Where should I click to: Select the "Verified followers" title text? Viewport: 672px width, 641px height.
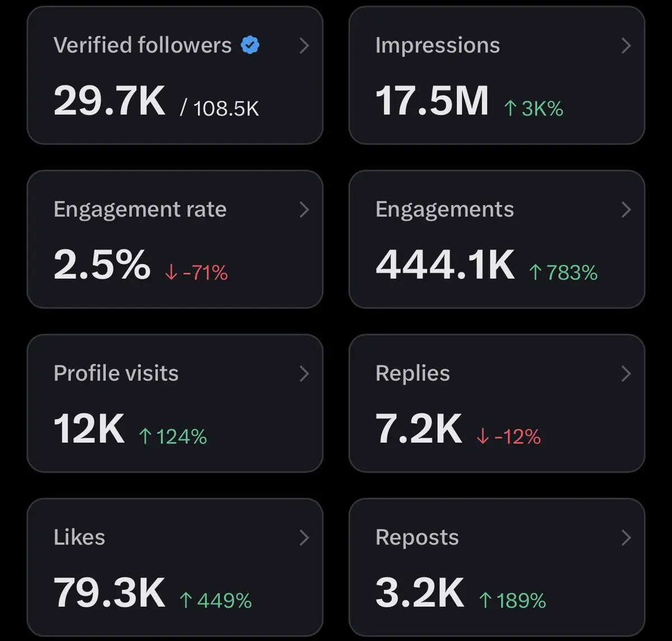pyautogui.click(x=142, y=45)
